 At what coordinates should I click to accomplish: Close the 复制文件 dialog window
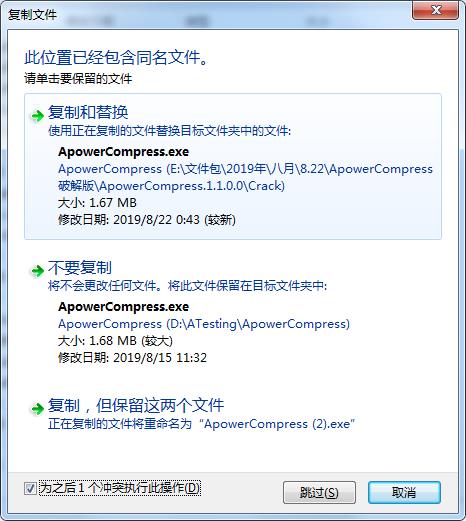(x=435, y=11)
